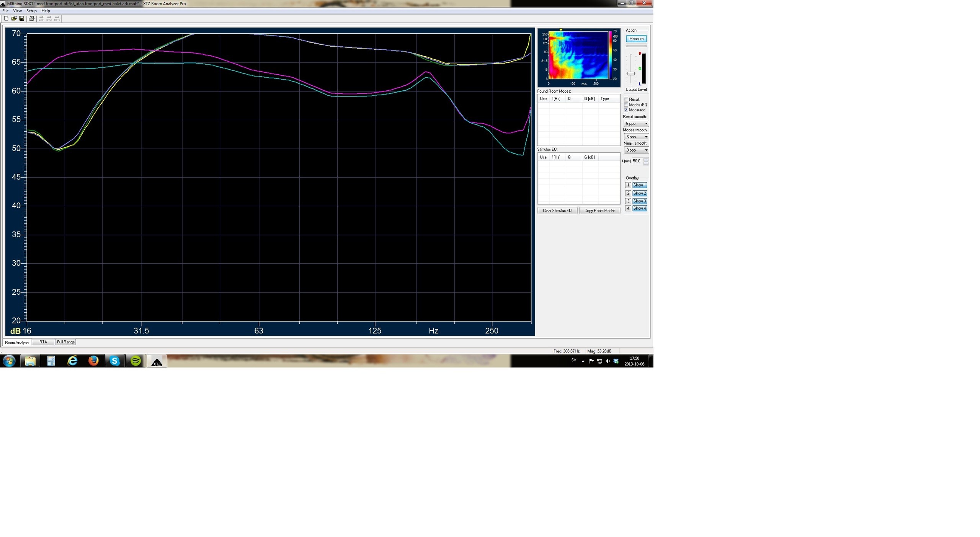This screenshot has width=980, height=537.
Task: Click the Measure button
Action: [636, 39]
